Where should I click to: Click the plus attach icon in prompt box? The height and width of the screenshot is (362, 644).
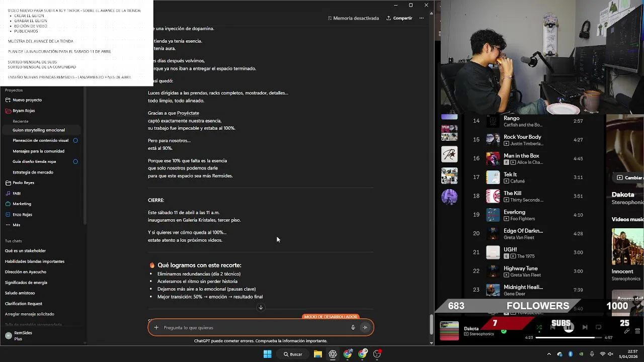pyautogui.click(x=156, y=328)
